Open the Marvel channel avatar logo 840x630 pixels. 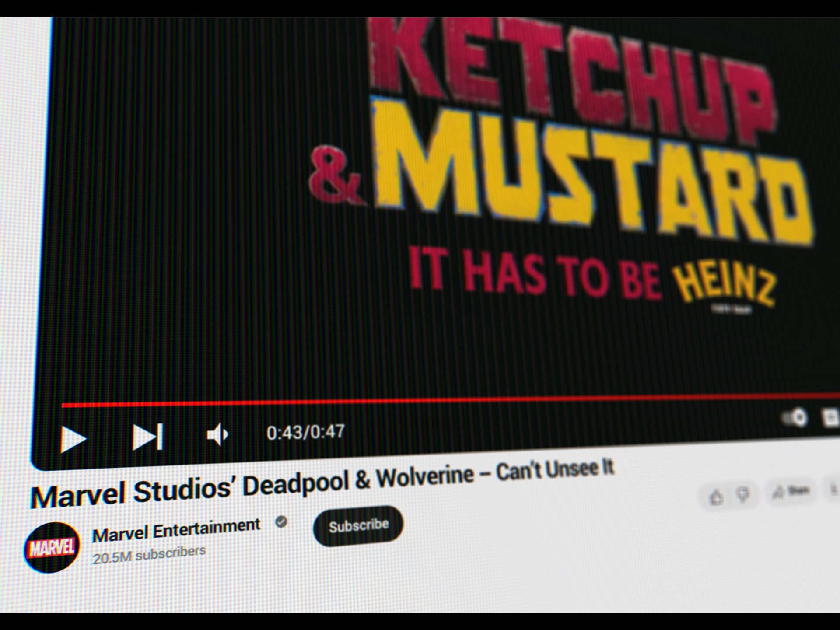[52, 547]
